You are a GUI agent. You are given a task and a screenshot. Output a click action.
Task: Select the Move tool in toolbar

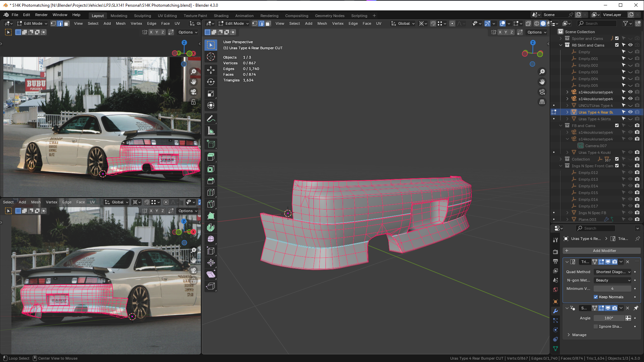click(211, 70)
